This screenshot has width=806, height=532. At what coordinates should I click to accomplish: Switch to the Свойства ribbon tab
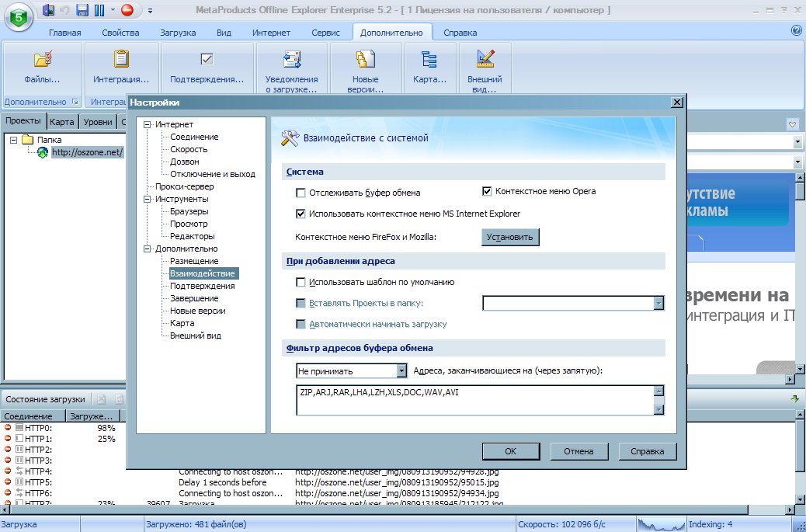pyautogui.click(x=120, y=33)
